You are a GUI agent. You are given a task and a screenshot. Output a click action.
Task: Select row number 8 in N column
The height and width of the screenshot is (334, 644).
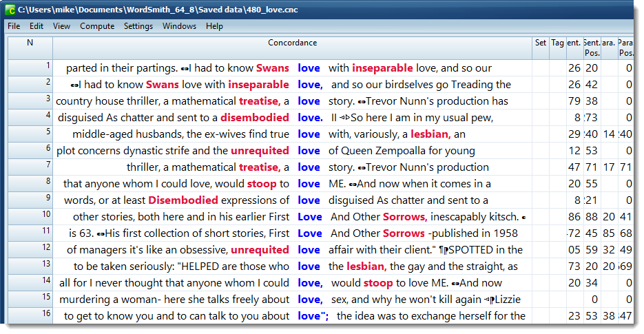pyautogui.click(x=30, y=183)
